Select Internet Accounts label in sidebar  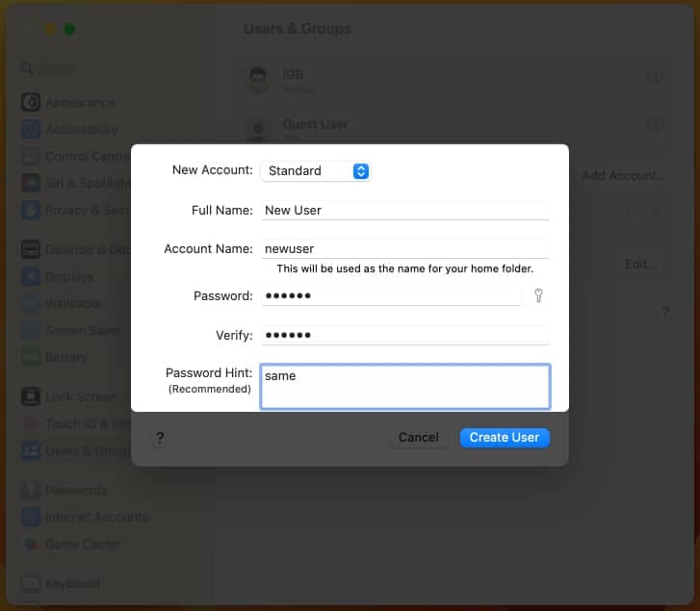(x=97, y=518)
